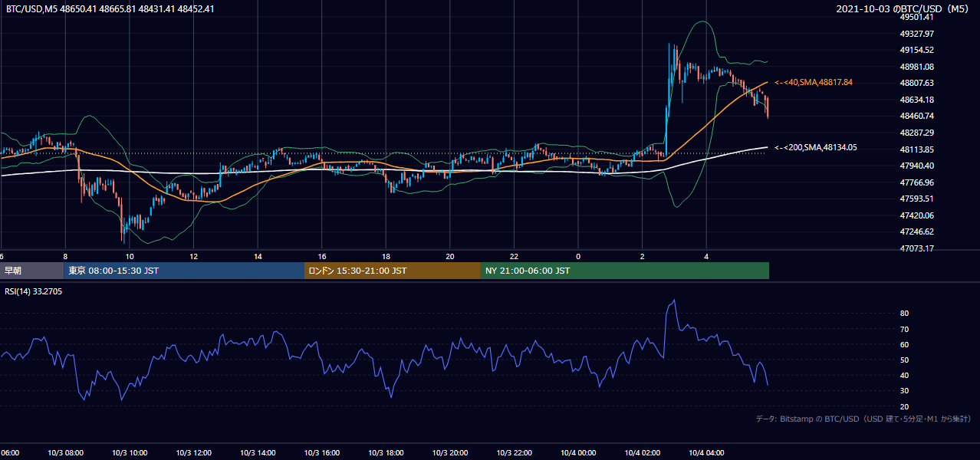Image resolution: width=980 pixels, height=460 pixels.
Task: Select the ロンドン 15:30-21:00 JST session bar
Action: (393, 271)
